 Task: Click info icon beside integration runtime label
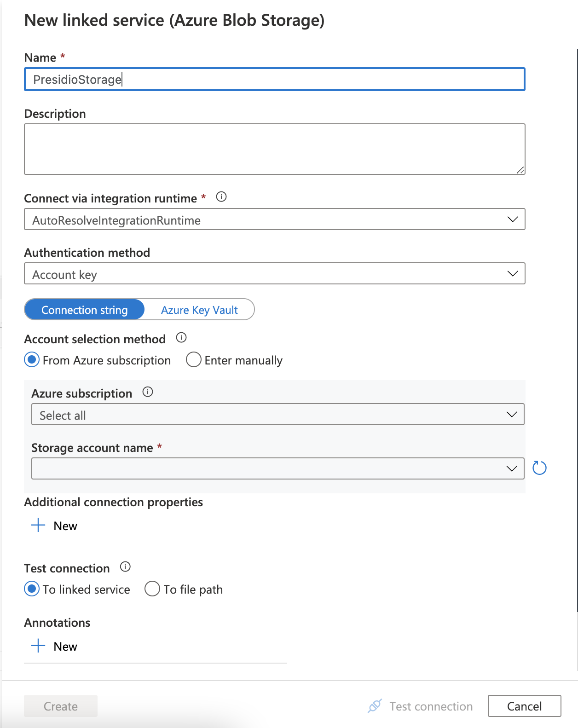[221, 197]
